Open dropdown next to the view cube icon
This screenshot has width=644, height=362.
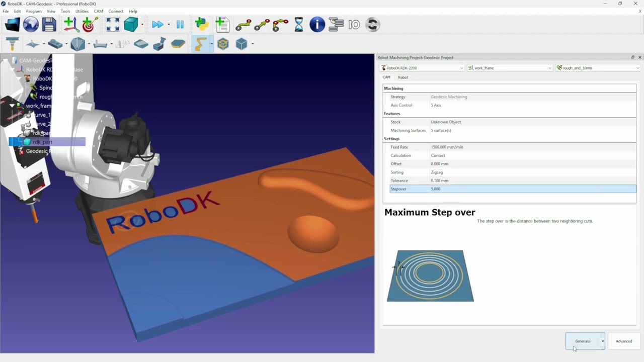[x=142, y=24]
